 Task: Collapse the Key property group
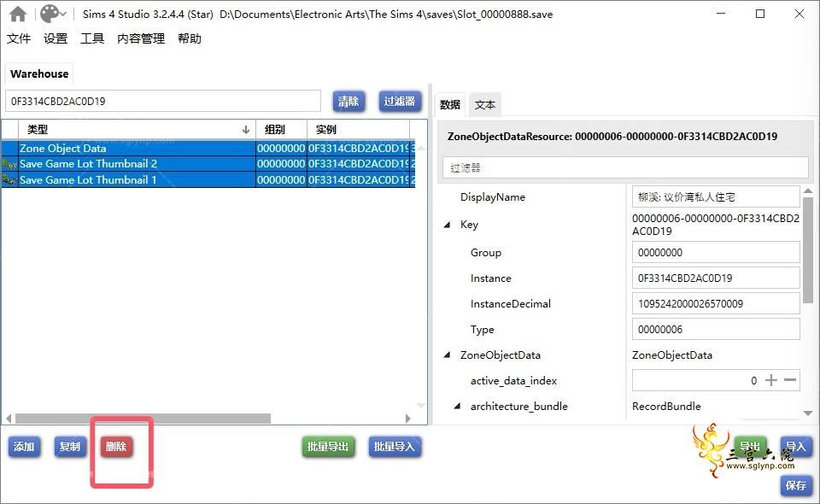(447, 225)
